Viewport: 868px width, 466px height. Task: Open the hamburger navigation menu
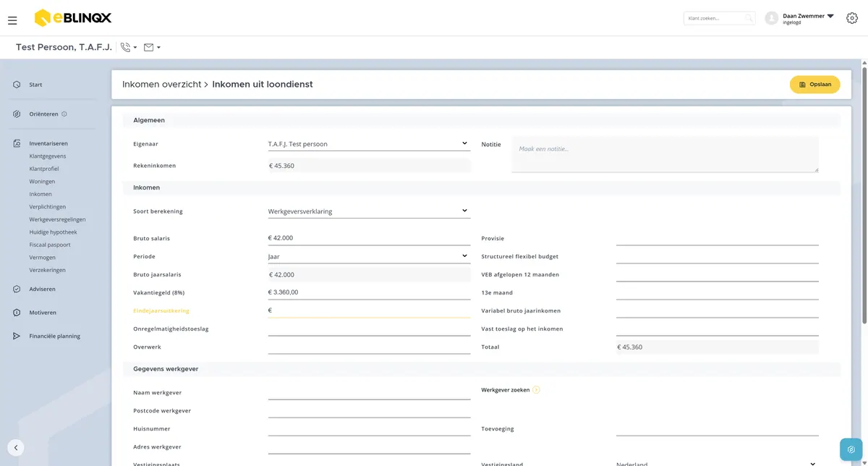12,20
